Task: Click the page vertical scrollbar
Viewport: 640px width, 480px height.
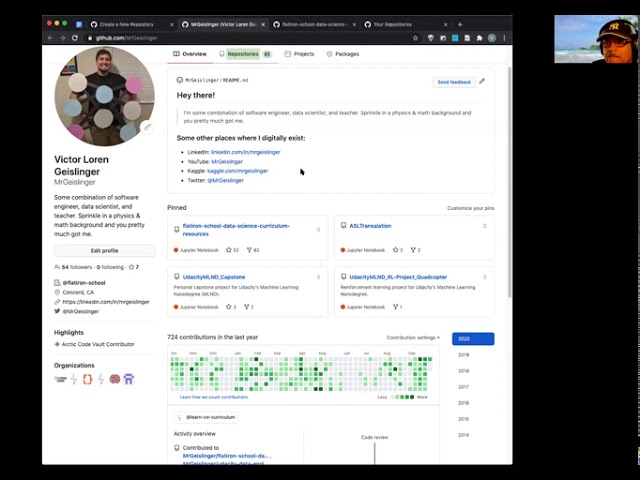Action: click(x=509, y=182)
